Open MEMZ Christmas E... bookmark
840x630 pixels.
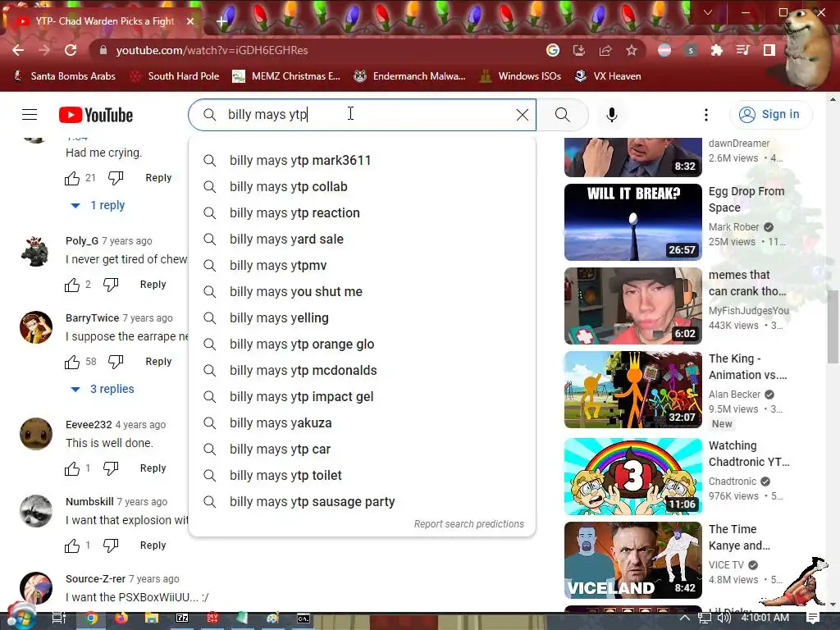point(286,76)
